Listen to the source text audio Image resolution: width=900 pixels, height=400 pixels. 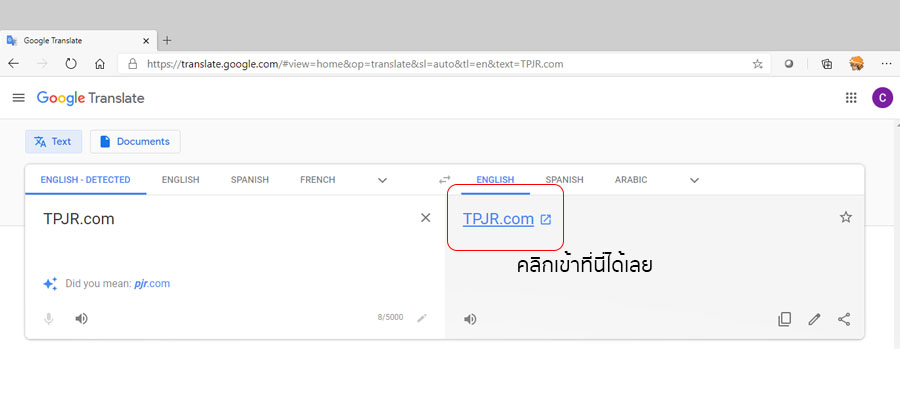coord(82,319)
